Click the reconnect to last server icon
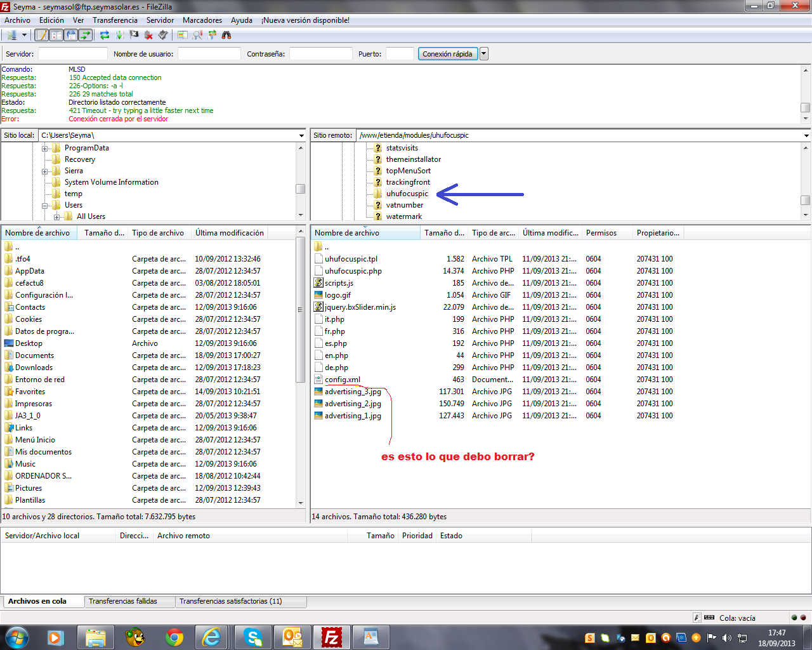The width and height of the screenshot is (812, 650). point(163,36)
